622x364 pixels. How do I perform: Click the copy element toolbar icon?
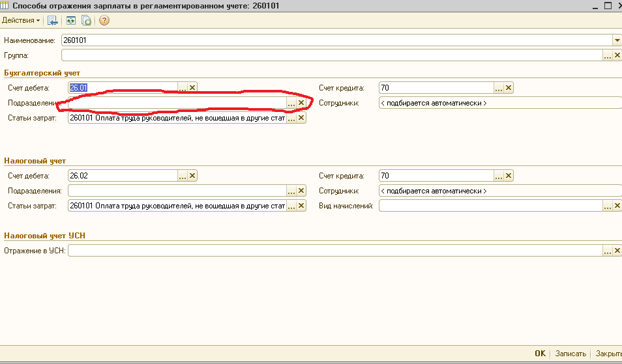point(86,21)
